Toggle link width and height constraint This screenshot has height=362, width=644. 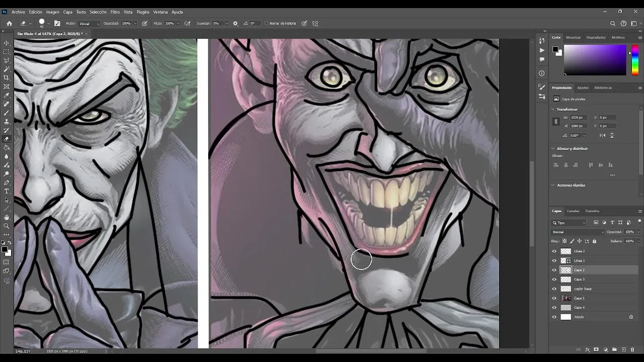click(556, 122)
